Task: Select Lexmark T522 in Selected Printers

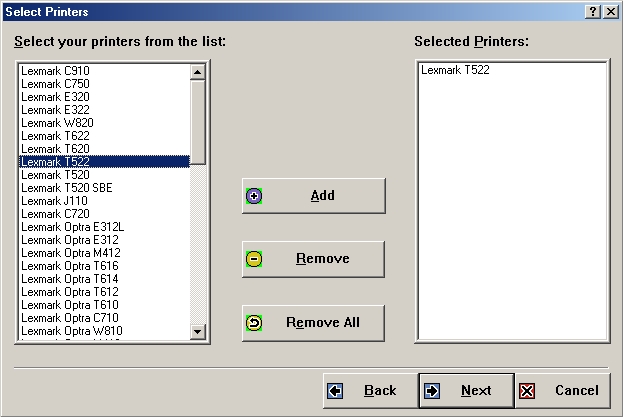Action: click(x=455, y=70)
